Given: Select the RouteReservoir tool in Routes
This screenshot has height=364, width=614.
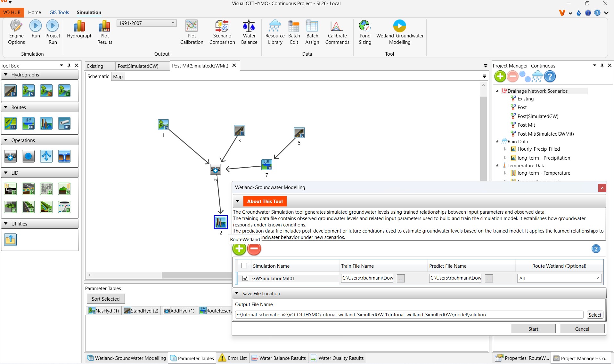Looking at the screenshot, I should (x=28, y=123).
